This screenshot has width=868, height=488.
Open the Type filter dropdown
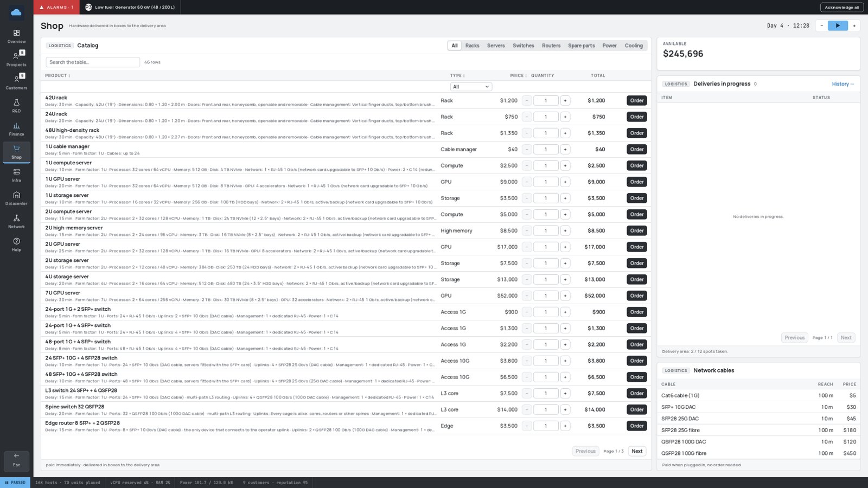click(471, 87)
